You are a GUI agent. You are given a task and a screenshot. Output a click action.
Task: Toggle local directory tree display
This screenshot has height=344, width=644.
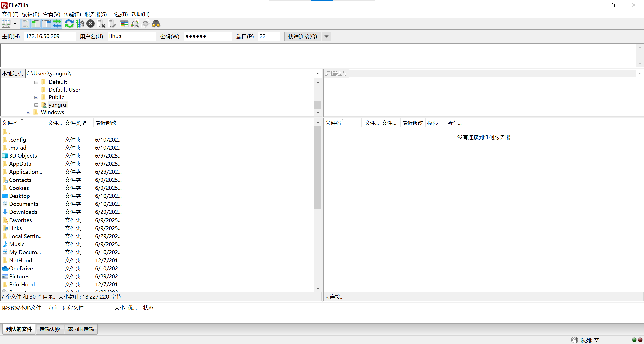[36, 24]
